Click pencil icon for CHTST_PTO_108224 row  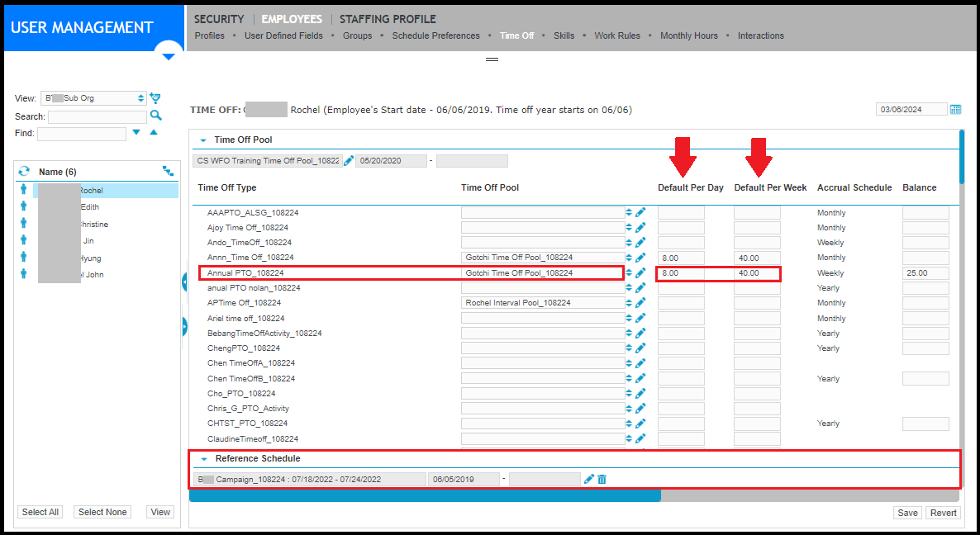pos(640,424)
